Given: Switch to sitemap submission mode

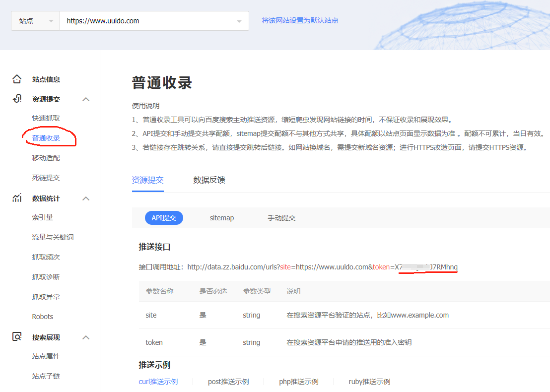Looking at the screenshot, I should [222, 218].
